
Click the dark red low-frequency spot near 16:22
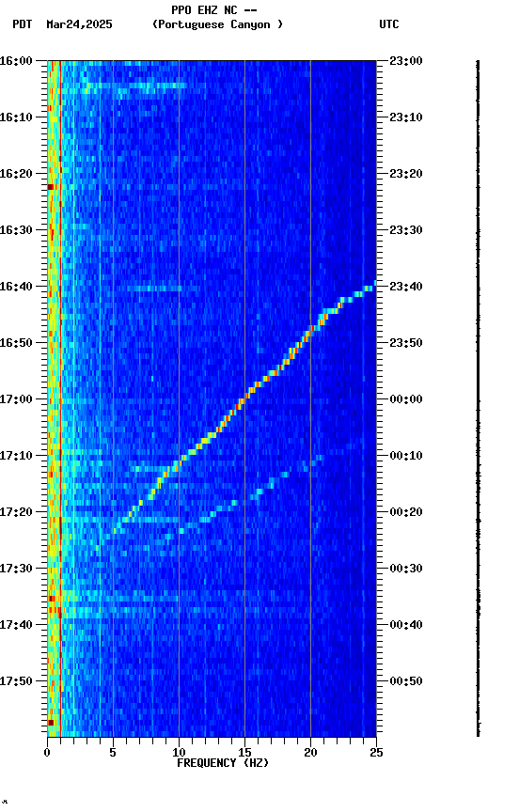(50, 187)
